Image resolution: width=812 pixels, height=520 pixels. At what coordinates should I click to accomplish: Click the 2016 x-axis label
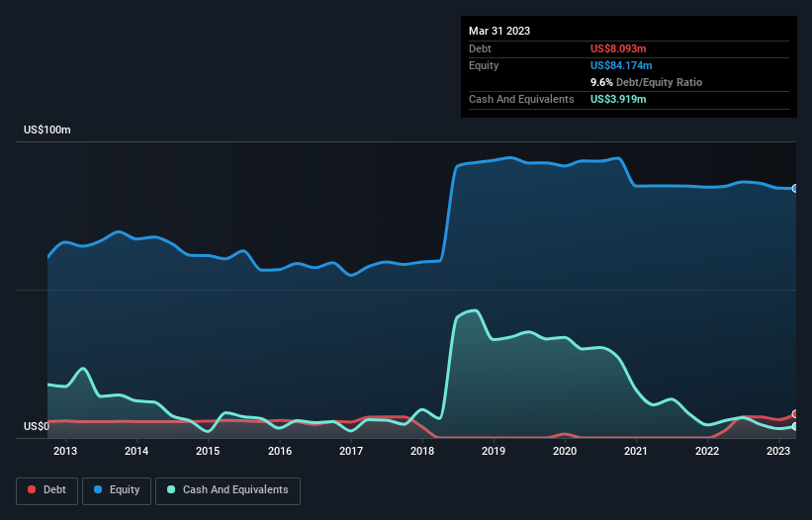[280, 451]
